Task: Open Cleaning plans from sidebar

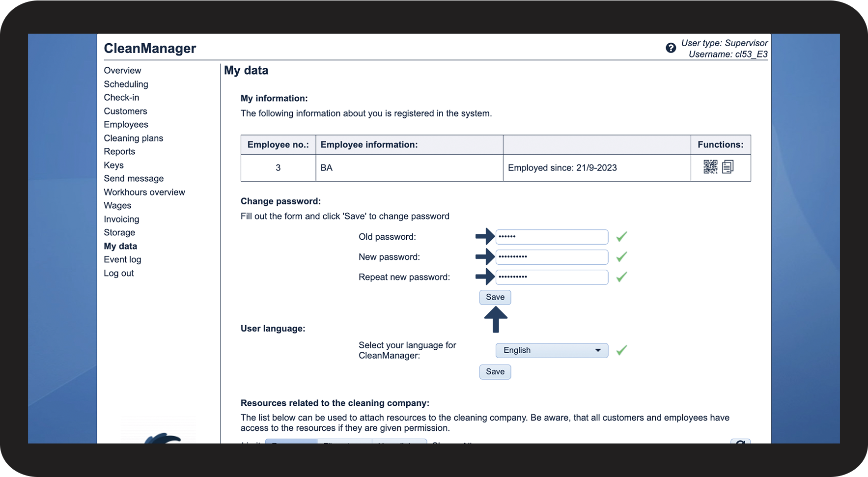Action: [133, 138]
